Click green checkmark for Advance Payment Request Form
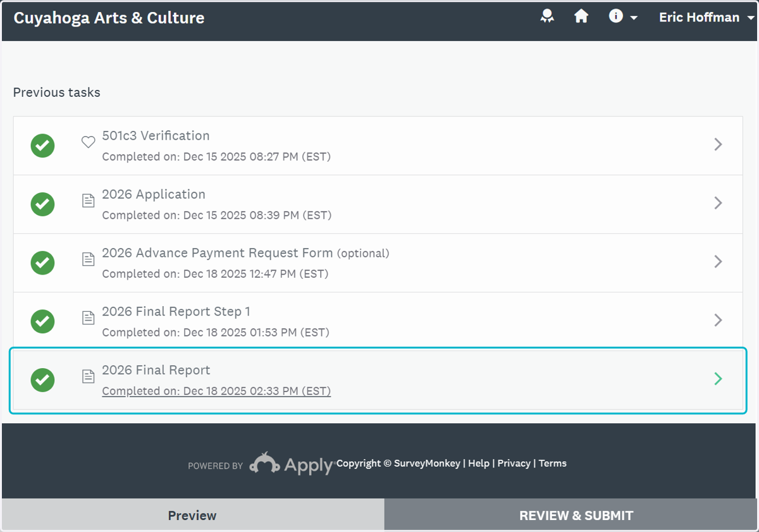 click(42, 263)
